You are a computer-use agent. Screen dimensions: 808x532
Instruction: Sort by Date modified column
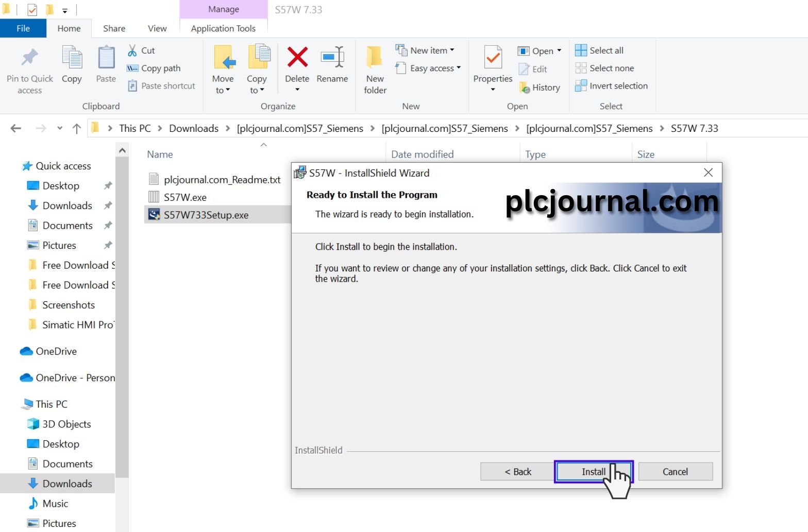[x=422, y=155]
